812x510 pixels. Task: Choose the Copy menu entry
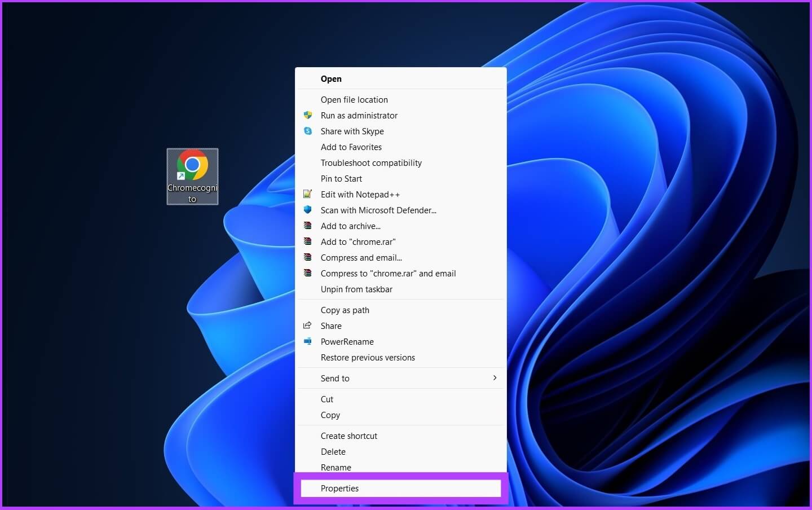[401, 415]
